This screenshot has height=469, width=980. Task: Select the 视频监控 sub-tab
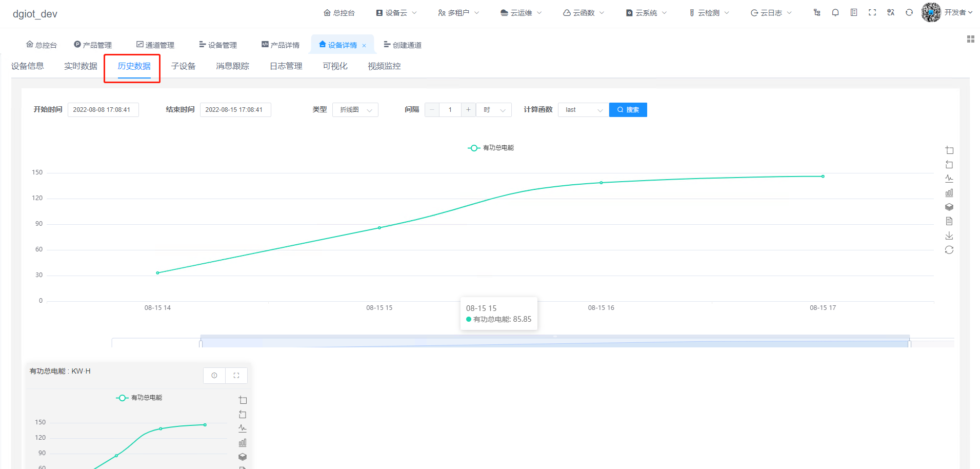click(384, 66)
